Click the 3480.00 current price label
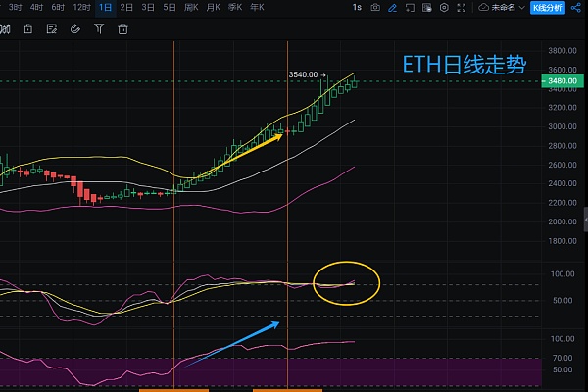 tap(563, 81)
